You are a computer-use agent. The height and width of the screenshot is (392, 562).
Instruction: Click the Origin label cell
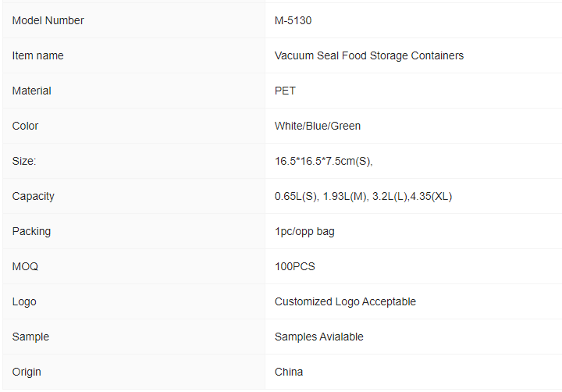(x=133, y=372)
